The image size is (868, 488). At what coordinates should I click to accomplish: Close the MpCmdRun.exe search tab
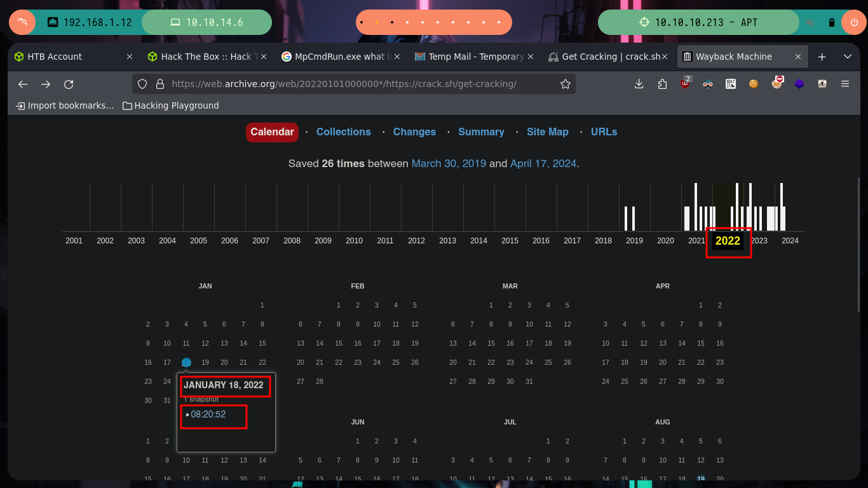point(397,57)
